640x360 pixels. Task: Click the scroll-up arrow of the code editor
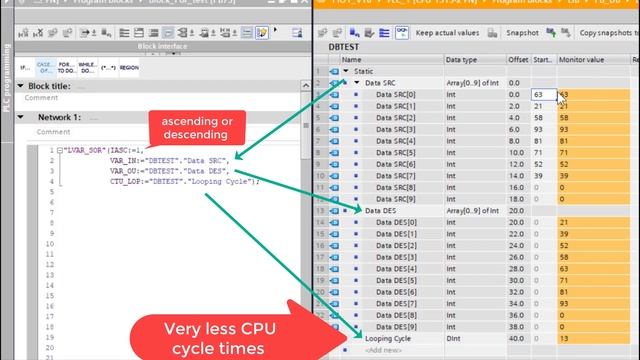point(306,85)
